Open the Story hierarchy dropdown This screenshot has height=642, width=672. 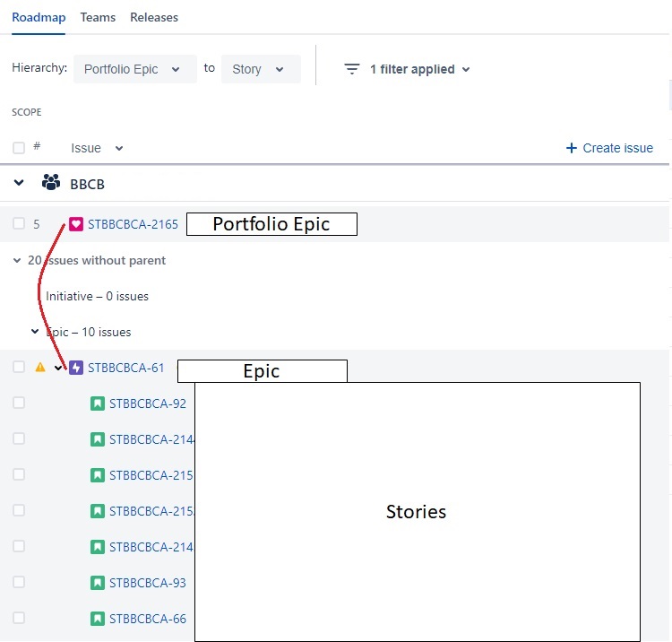(x=261, y=69)
